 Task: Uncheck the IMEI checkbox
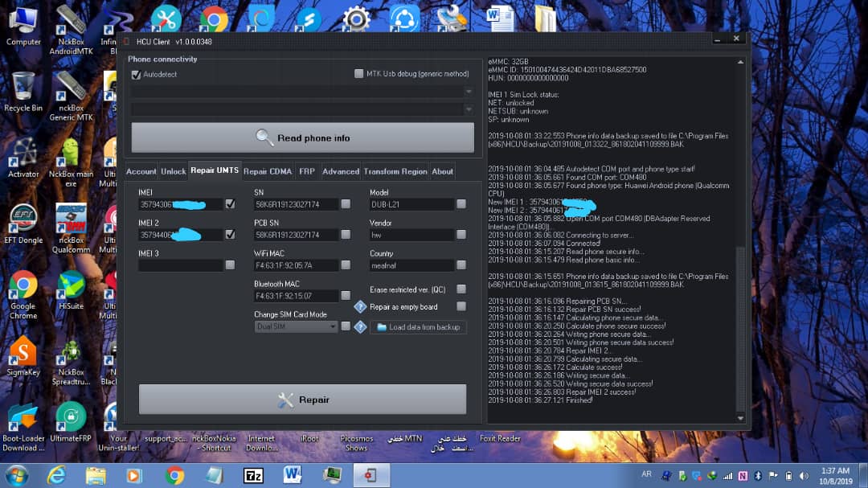pyautogui.click(x=231, y=204)
